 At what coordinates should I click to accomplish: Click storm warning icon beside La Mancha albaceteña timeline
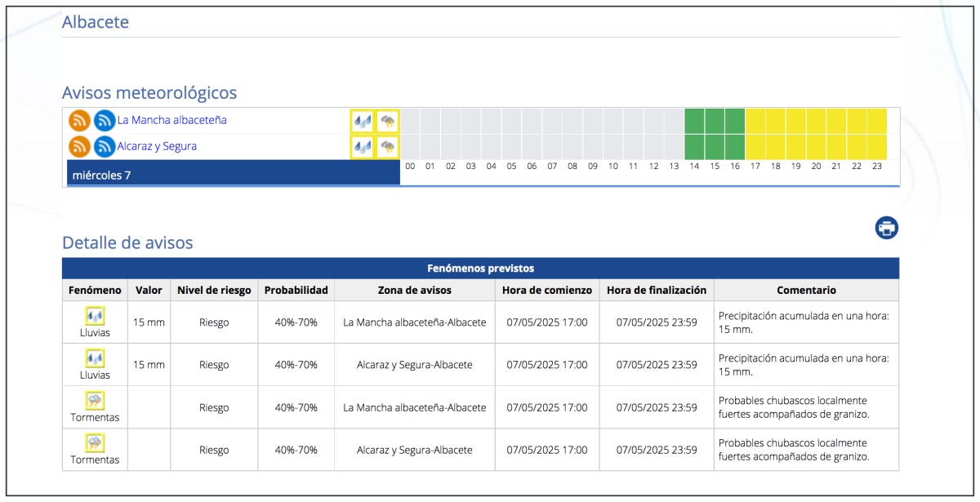tap(387, 122)
